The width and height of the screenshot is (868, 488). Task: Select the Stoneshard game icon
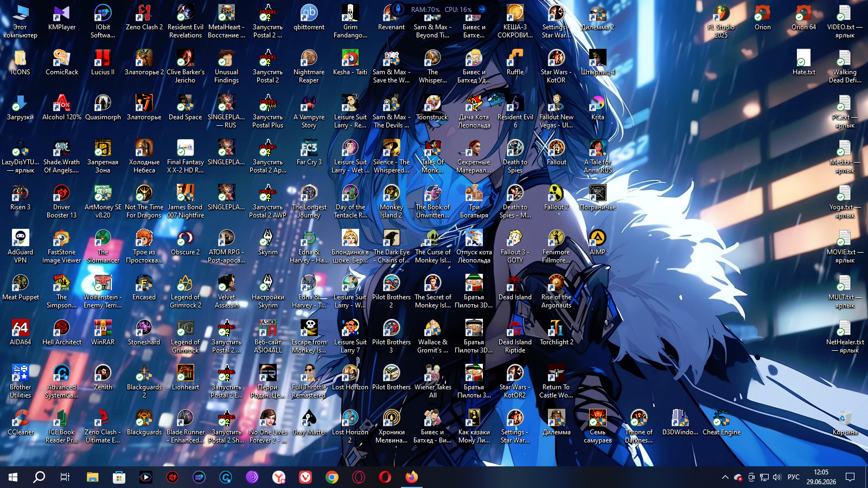(144, 332)
